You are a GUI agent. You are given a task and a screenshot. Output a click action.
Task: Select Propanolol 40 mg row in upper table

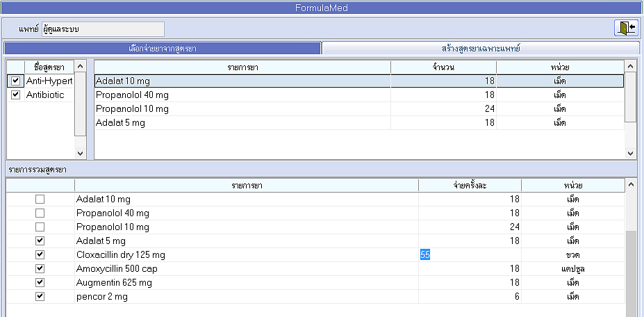tap(359, 95)
